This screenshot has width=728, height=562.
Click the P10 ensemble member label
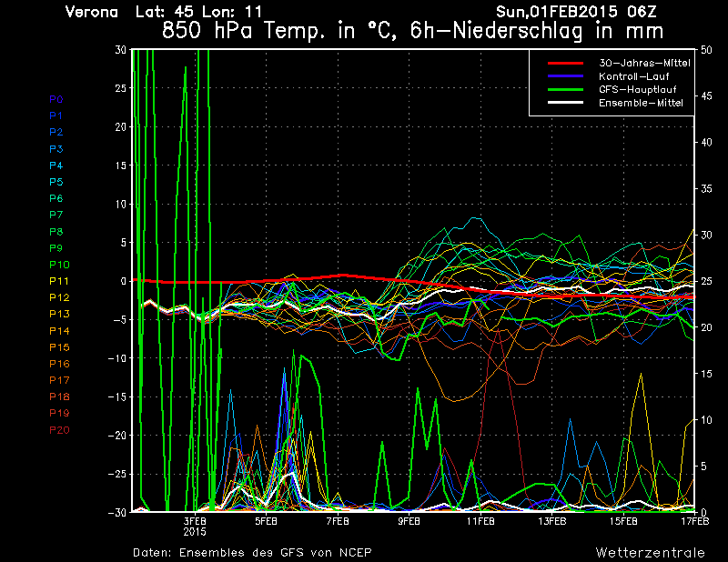[x=58, y=265]
